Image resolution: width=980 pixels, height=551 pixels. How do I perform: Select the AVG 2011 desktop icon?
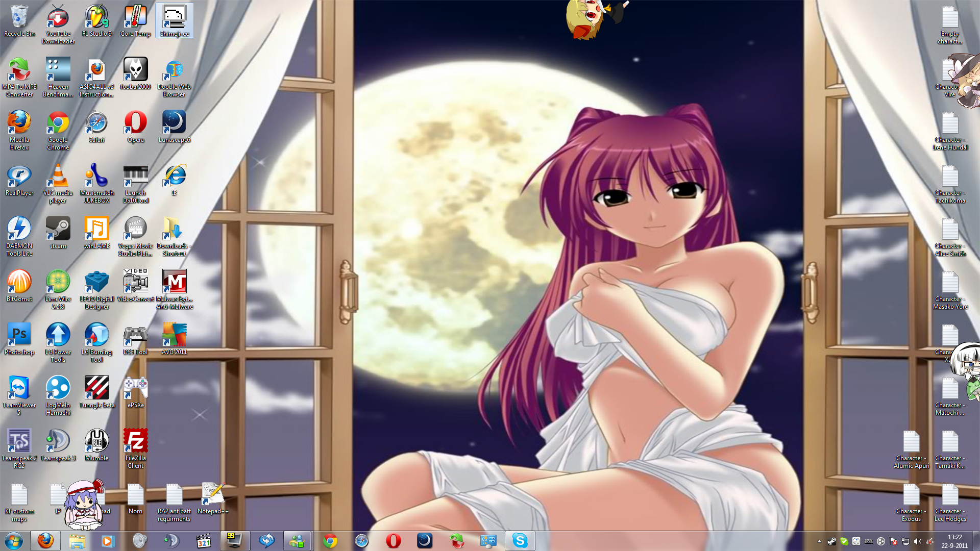tap(174, 339)
